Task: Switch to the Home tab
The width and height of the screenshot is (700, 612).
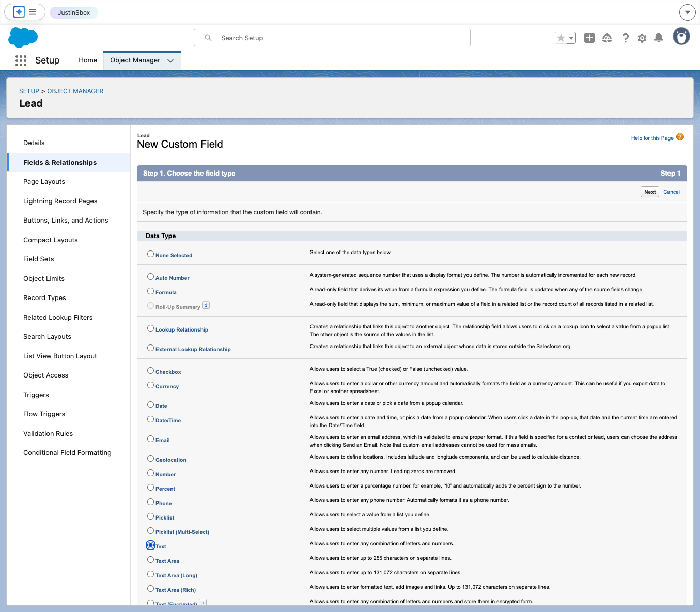Action: pos(88,60)
